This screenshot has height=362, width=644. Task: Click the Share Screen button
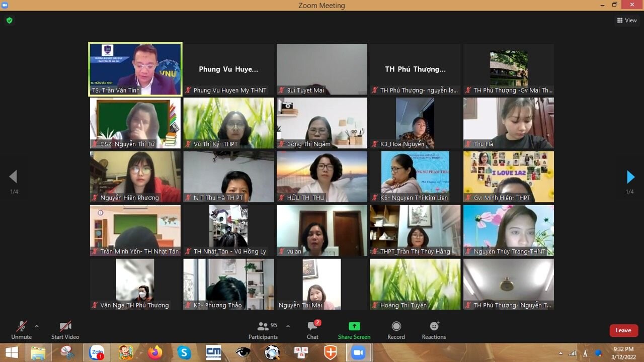(354, 330)
